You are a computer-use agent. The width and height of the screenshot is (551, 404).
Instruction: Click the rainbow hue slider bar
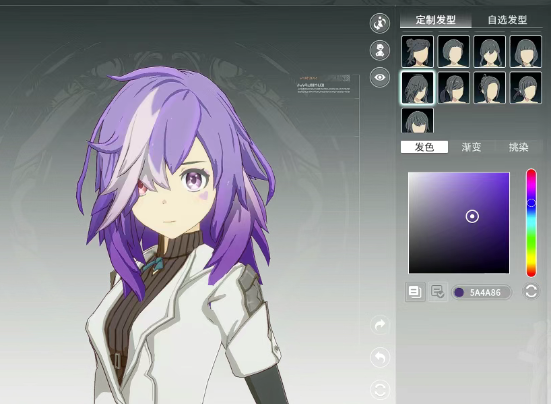[x=531, y=223]
